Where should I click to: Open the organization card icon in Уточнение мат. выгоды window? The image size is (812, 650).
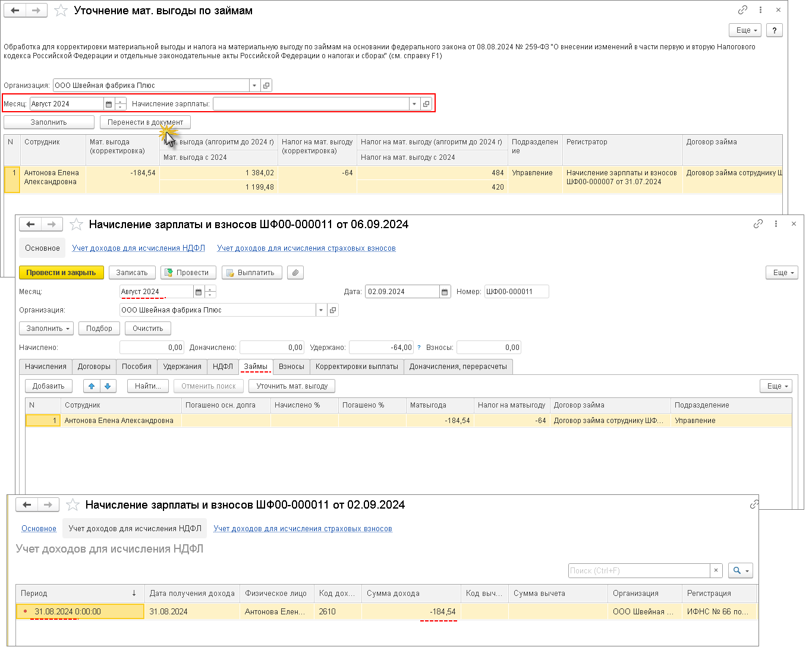tap(266, 86)
